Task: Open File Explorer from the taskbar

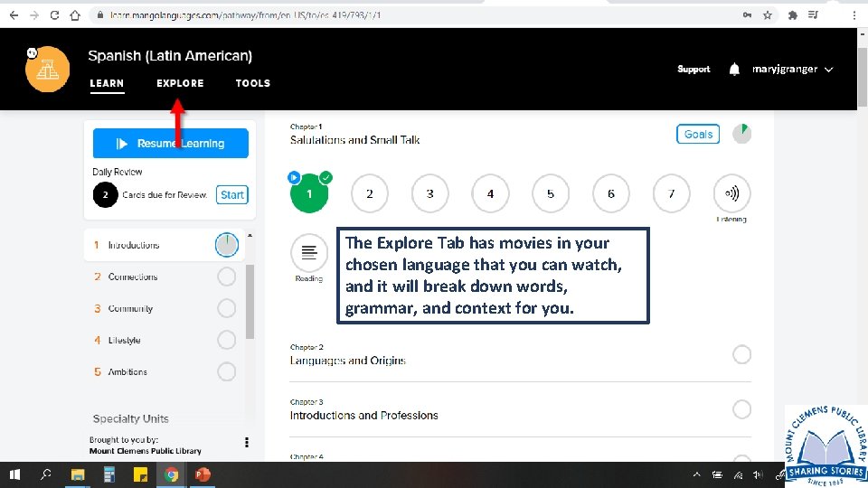Action: pyautogui.click(x=77, y=474)
